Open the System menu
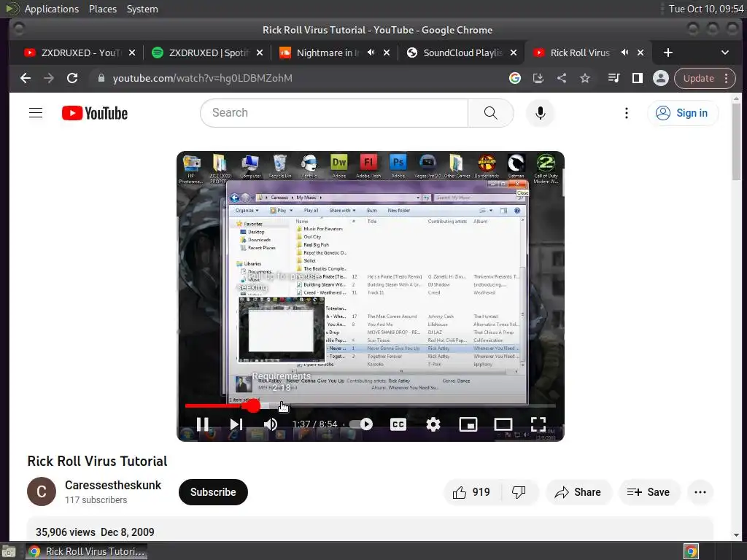Image resolution: width=747 pixels, height=560 pixels. coord(142,9)
